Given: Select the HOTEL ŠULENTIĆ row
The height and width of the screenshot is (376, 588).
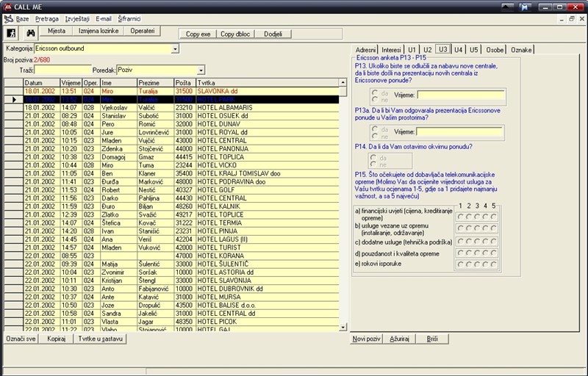Looking at the screenshot, I should tap(181, 264).
